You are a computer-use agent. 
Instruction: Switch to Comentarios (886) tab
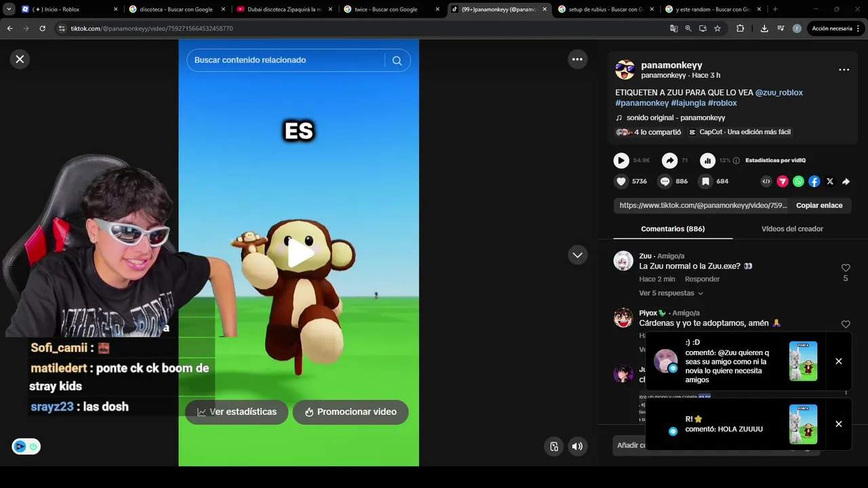point(673,229)
